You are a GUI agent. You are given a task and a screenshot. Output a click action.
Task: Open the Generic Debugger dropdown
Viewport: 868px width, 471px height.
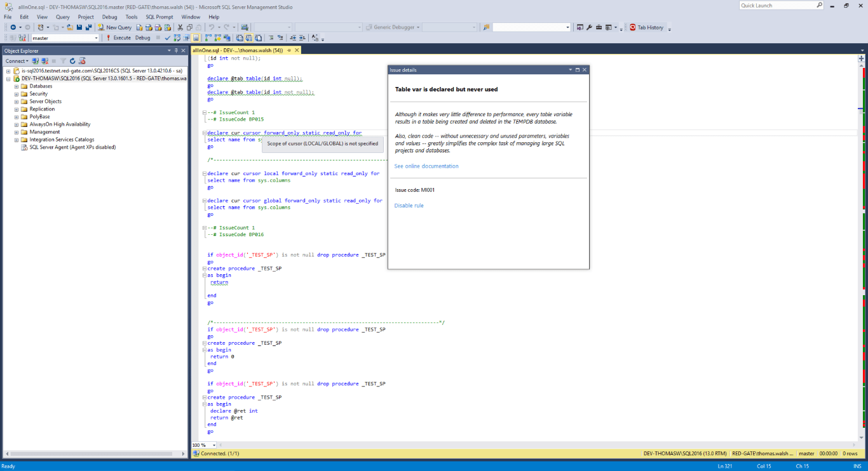pyautogui.click(x=418, y=27)
